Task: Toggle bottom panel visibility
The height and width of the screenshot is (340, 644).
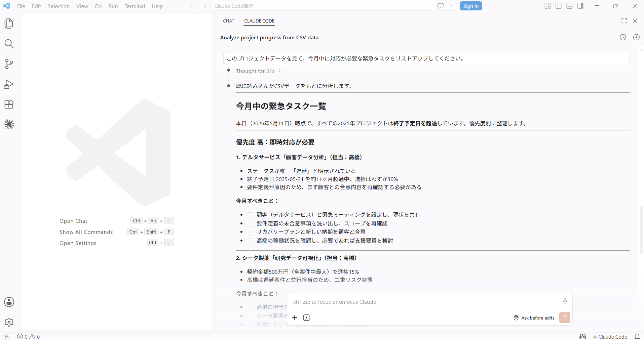Action: tap(569, 6)
